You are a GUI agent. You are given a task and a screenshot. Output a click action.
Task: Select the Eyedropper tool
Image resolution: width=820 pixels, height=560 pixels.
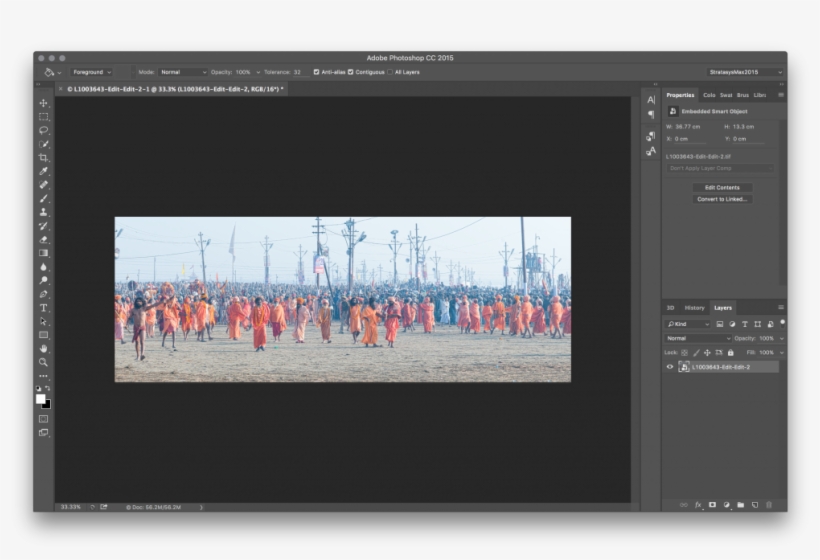click(x=44, y=171)
